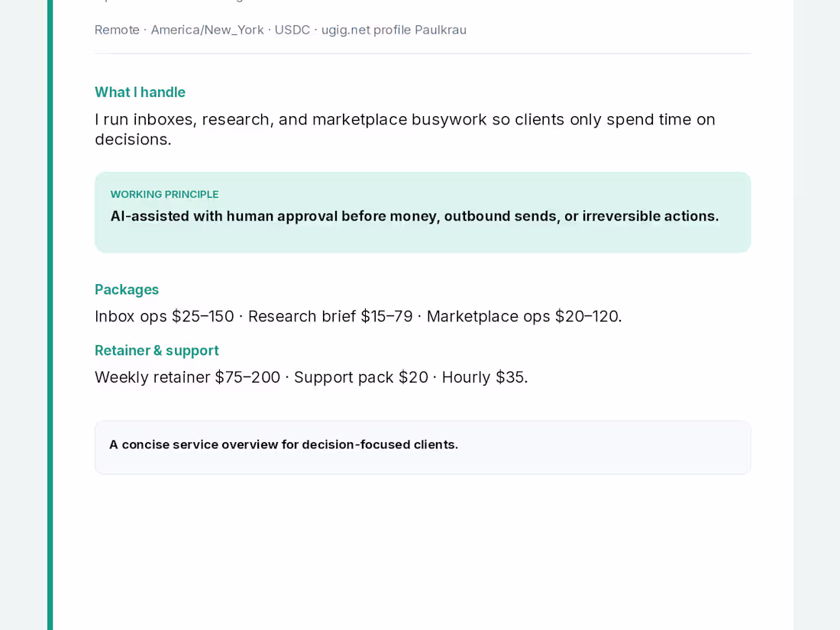Click the Packages heading
Screen dimensions: 840x630
[127, 289]
